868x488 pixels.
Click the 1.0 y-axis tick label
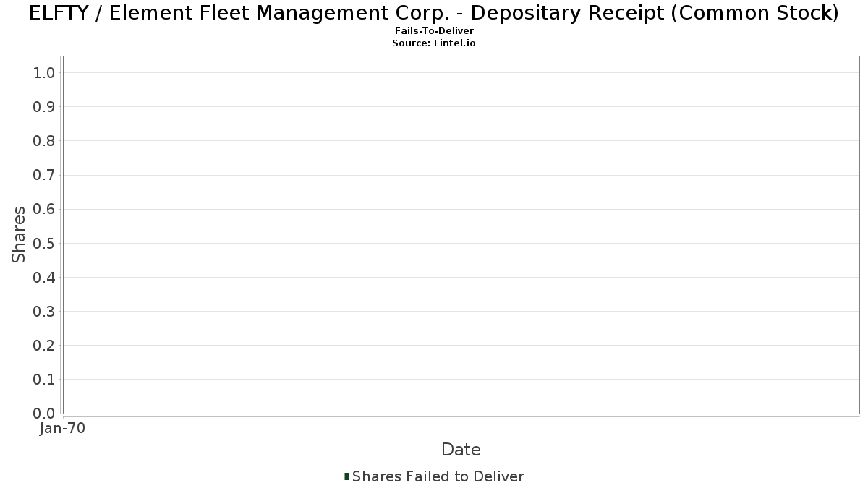[44, 72]
